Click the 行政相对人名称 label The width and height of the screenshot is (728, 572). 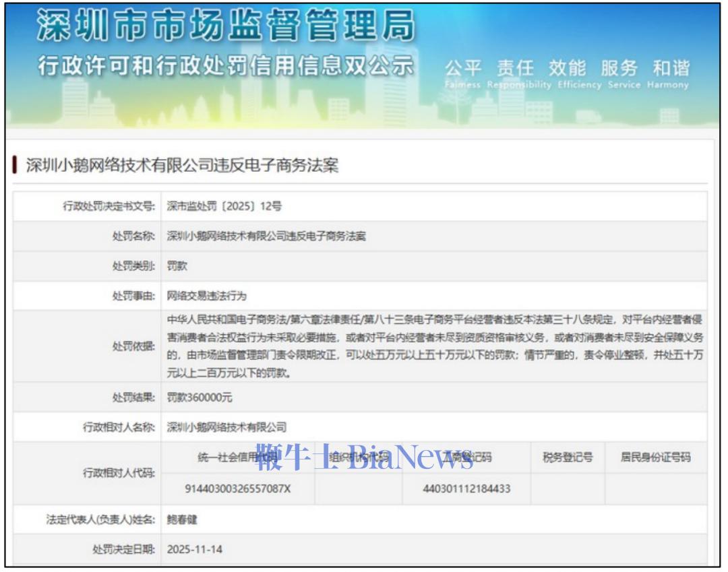point(119,427)
